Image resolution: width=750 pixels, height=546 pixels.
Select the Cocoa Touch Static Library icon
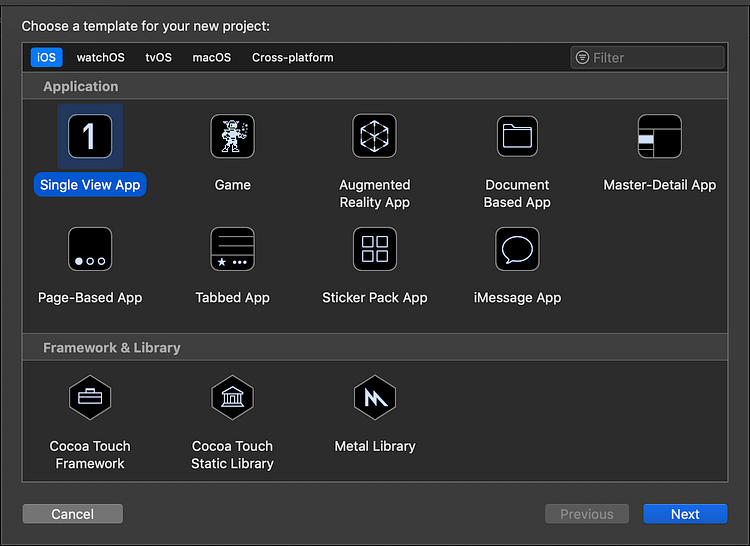232,398
